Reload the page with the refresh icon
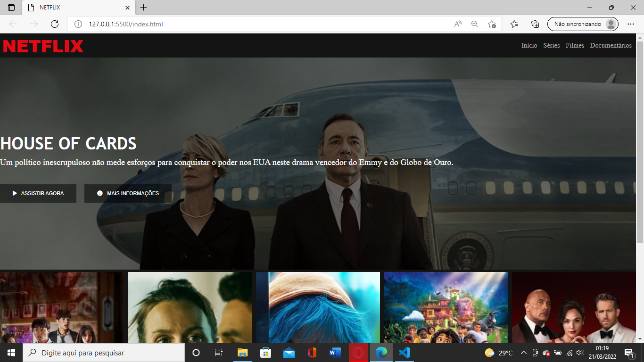This screenshot has height=362, width=644. click(54, 24)
